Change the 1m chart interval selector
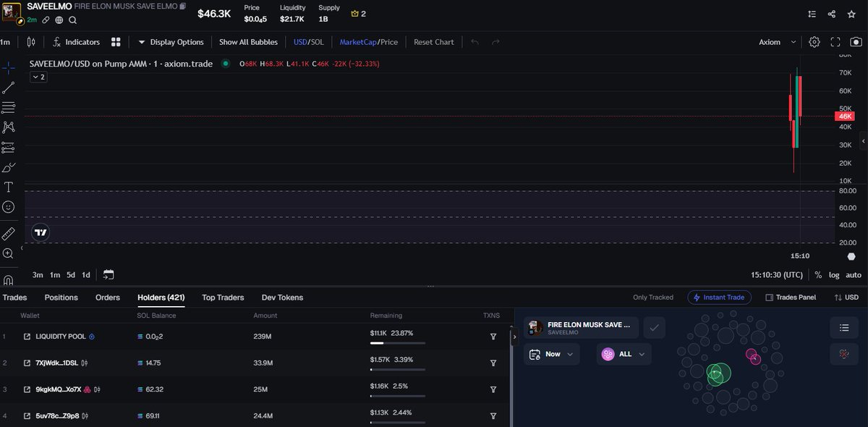The height and width of the screenshot is (427, 868). [5, 42]
